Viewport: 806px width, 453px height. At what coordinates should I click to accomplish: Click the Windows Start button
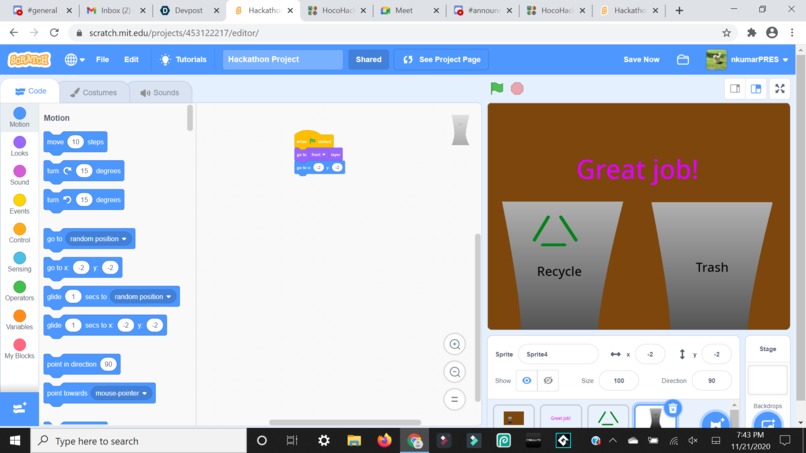(x=15, y=441)
